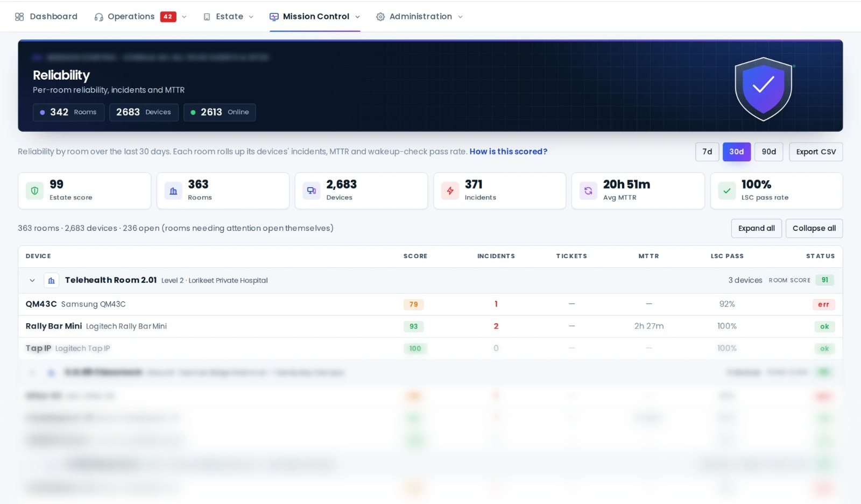Click the Operations headset icon
This screenshot has width=861, height=504.
(x=98, y=17)
